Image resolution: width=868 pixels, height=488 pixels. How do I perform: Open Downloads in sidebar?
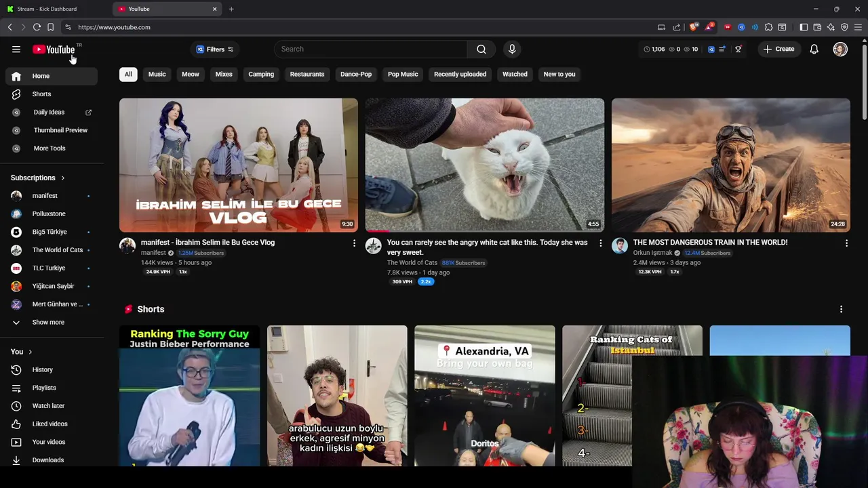pyautogui.click(x=52, y=460)
